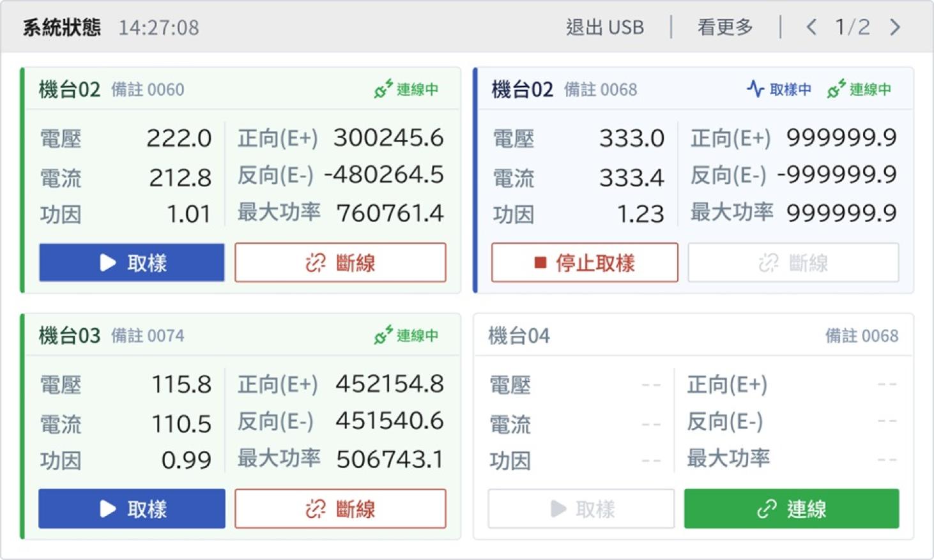
Task: Stop sampling 停止取樣 on 機台02 備註 0068
Action: (x=585, y=262)
